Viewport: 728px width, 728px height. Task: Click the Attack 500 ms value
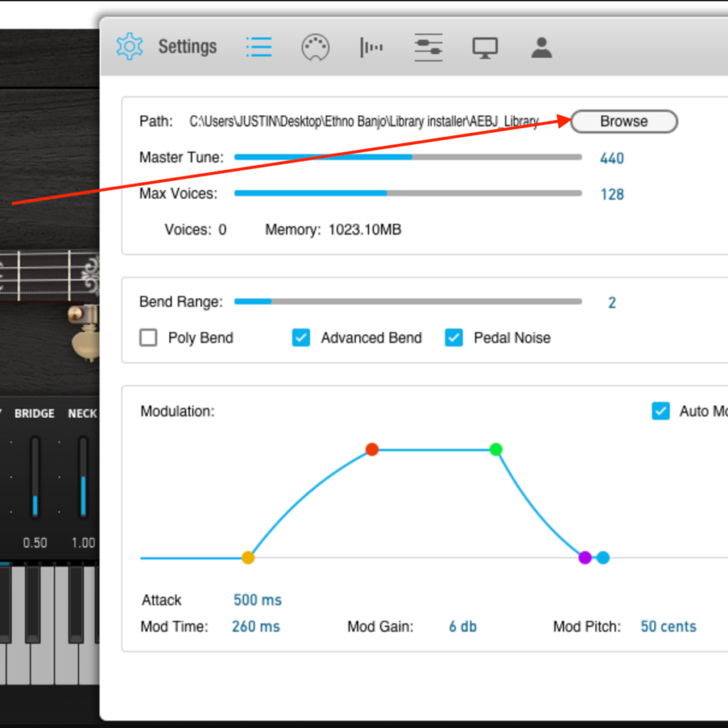point(257,600)
